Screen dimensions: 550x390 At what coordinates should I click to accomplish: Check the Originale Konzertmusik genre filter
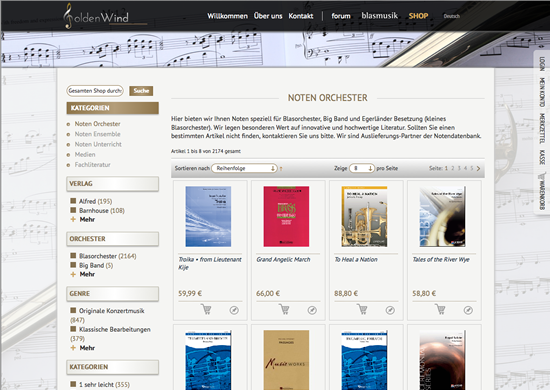tap(73, 310)
